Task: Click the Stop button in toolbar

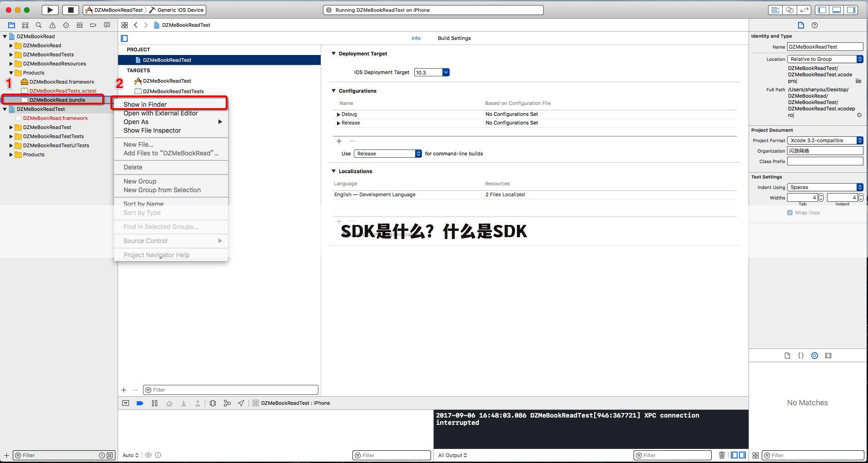Action: (70, 10)
